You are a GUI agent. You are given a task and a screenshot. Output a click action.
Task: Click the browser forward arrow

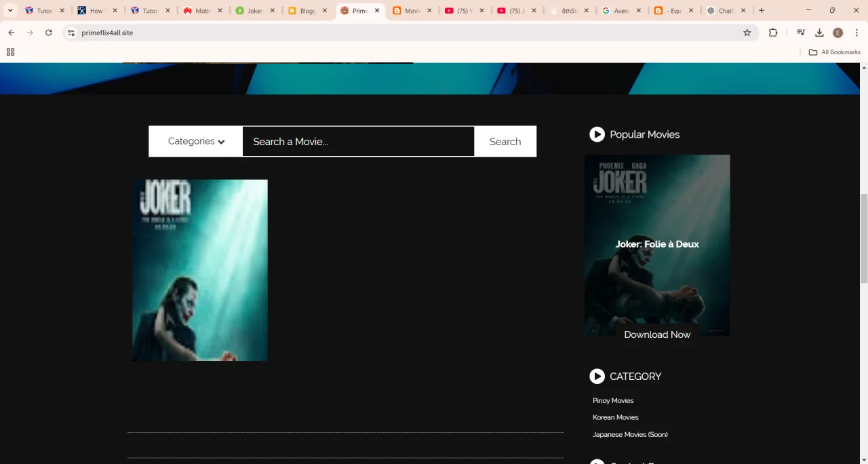pyautogui.click(x=30, y=33)
